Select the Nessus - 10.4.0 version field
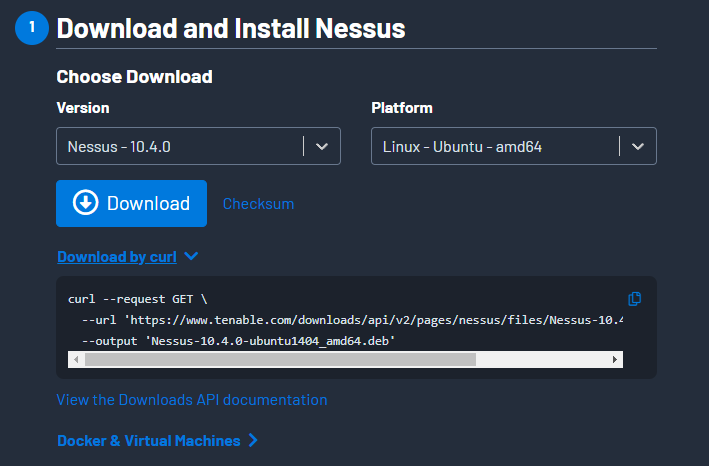The width and height of the screenshot is (709, 466). 198,146
